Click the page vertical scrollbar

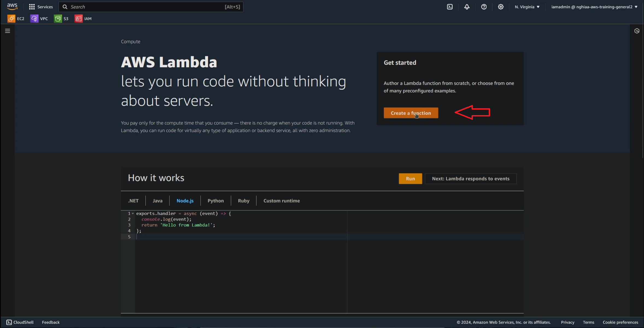pos(643,92)
